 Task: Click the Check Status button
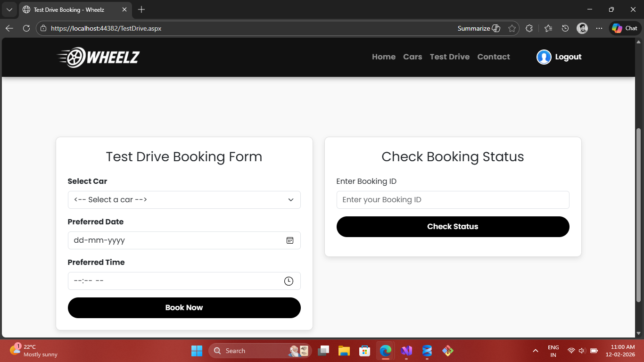pyautogui.click(x=453, y=227)
